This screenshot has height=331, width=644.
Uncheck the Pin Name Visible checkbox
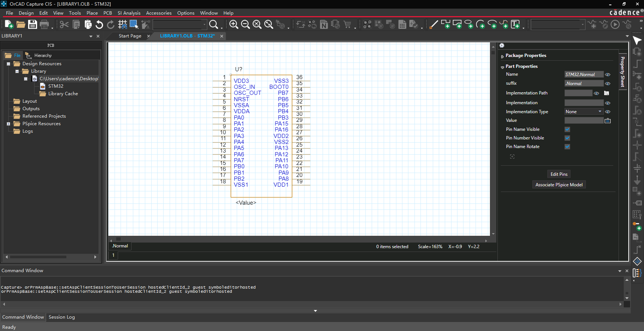(x=567, y=129)
